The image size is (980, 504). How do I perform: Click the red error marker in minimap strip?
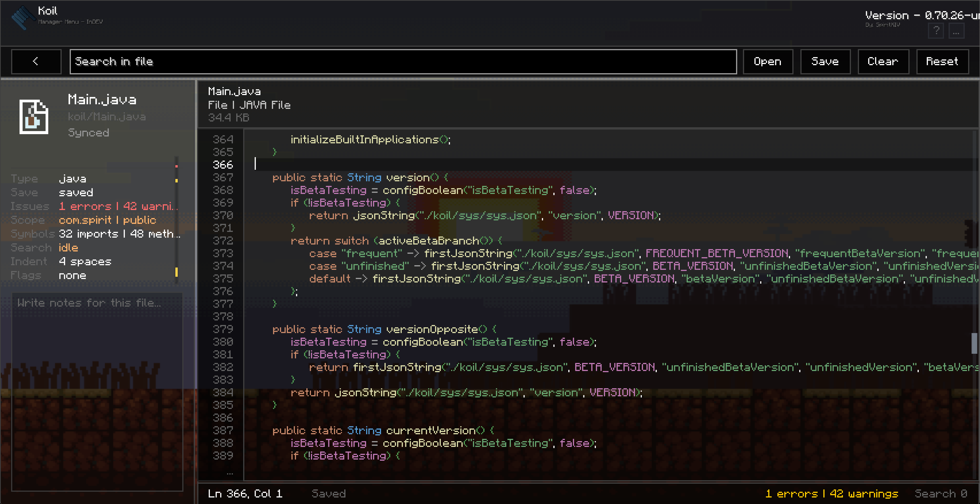(x=177, y=166)
